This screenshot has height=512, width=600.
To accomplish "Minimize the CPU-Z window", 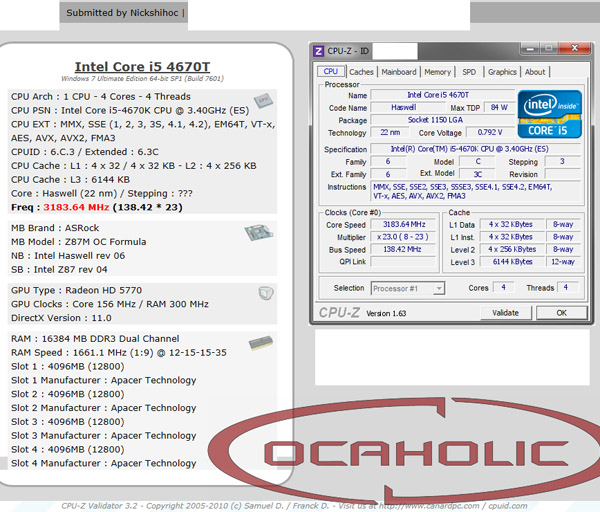I will [530, 49].
